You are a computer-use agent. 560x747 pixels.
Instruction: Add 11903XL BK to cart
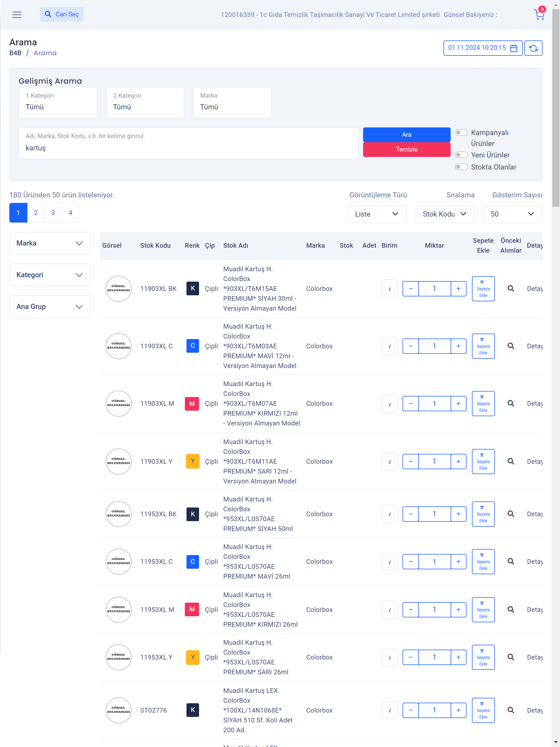483,288
